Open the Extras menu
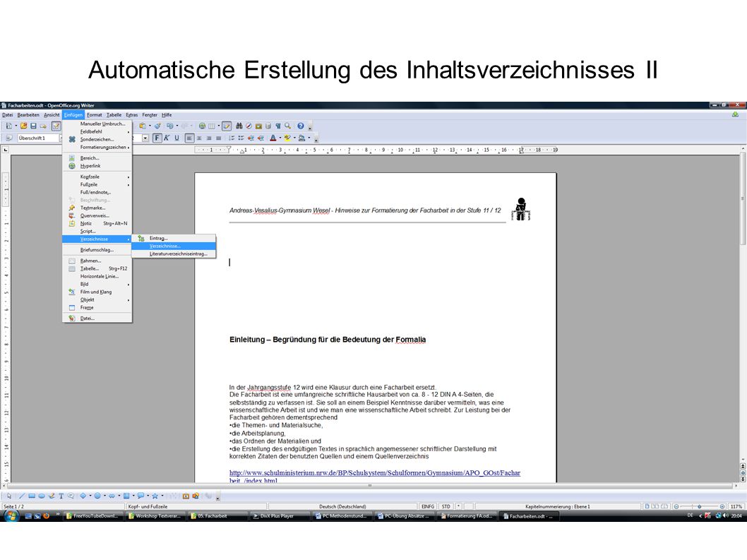Screen dimensions: 747x560 (x=131, y=115)
